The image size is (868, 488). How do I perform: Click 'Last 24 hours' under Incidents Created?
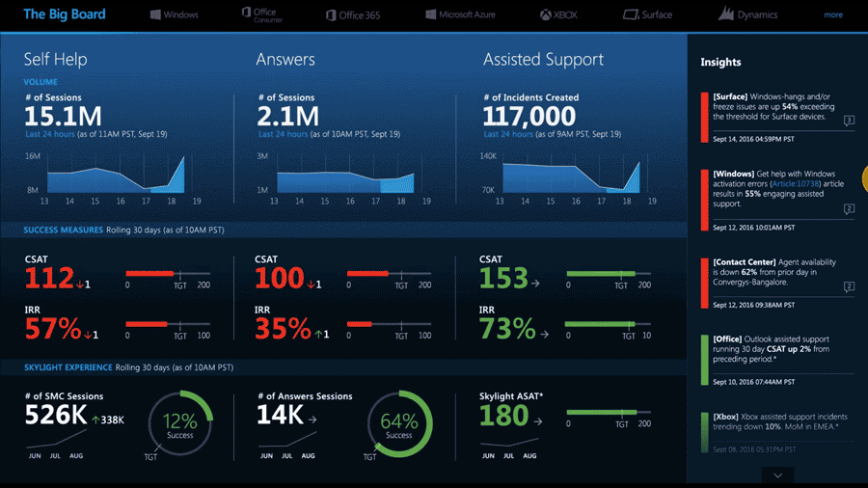(508, 134)
